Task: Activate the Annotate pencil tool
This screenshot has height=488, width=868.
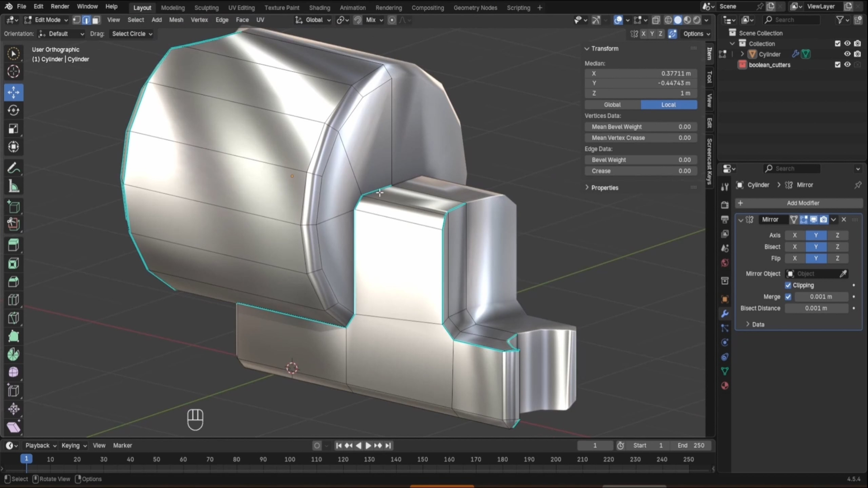Action: 14,168
